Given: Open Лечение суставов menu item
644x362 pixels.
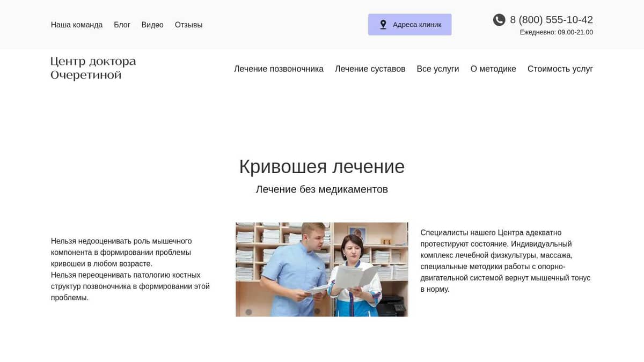Looking at the screenshot, I should (370, 69).
